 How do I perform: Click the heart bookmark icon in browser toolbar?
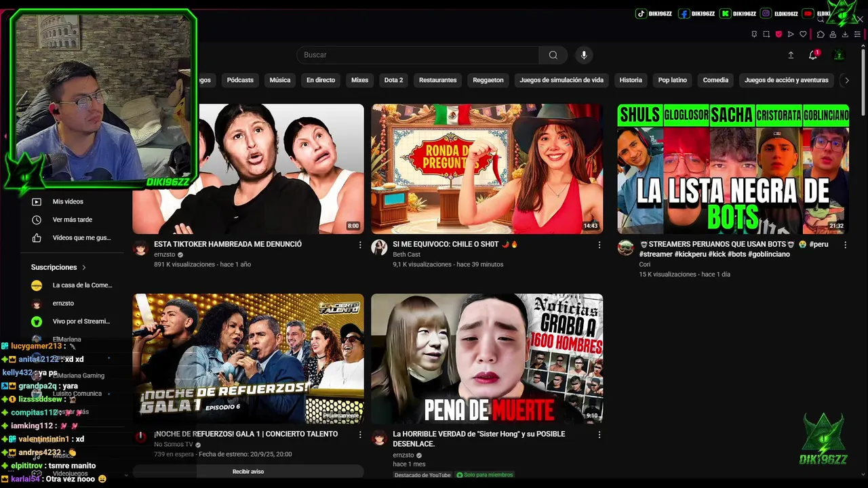tap(803, 34)
